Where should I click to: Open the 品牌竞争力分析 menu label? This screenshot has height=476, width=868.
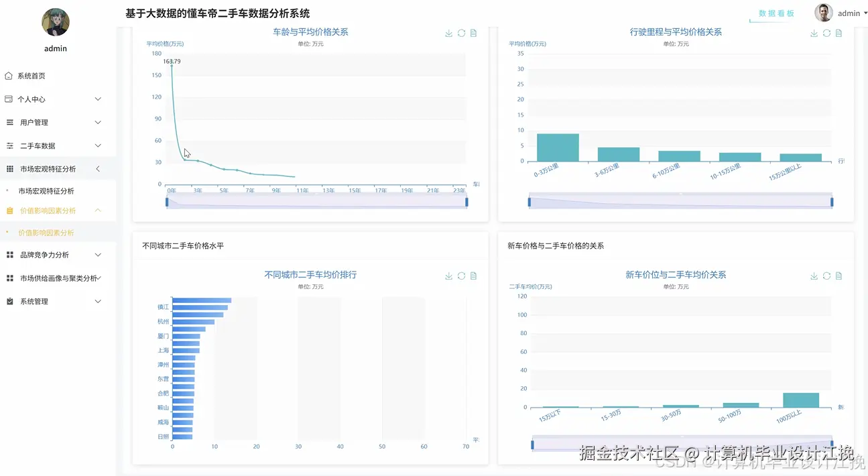pyautogui.click(x=45, y=255)
